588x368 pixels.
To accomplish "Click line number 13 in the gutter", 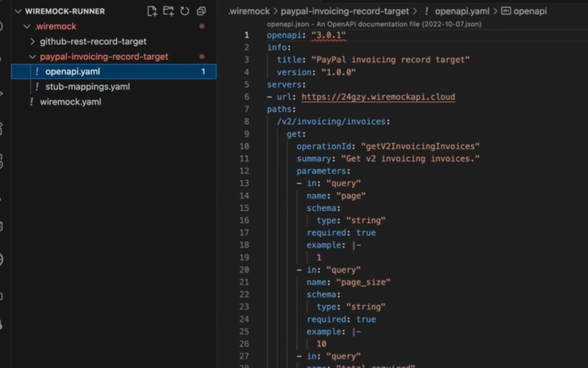I will click(x=244, y=183).
